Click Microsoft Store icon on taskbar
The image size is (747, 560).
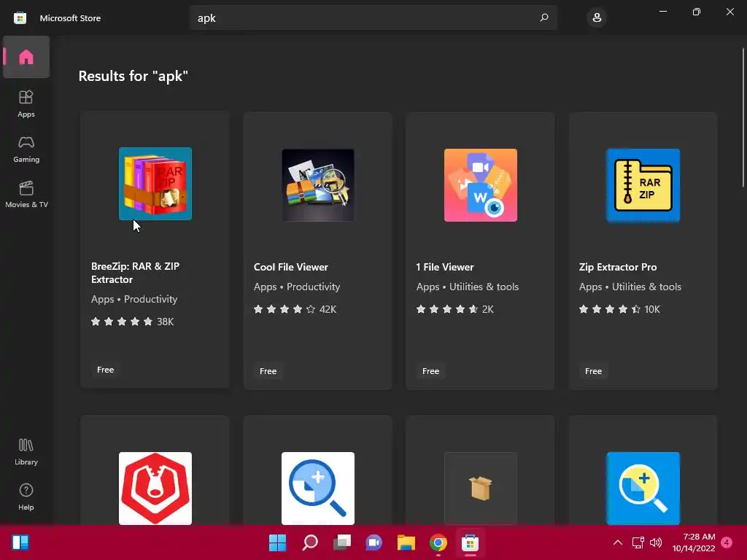click(471, 542)
